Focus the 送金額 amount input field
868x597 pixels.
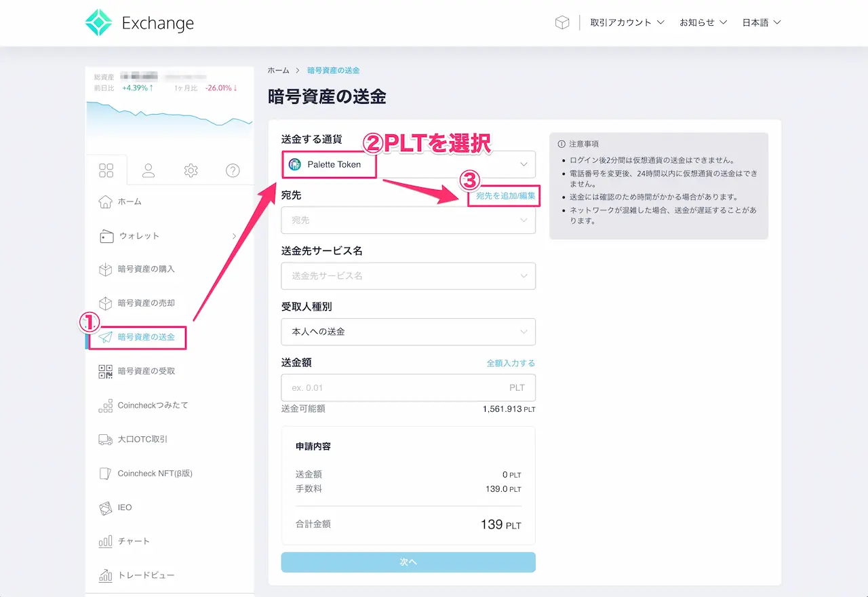click(408, 387)
